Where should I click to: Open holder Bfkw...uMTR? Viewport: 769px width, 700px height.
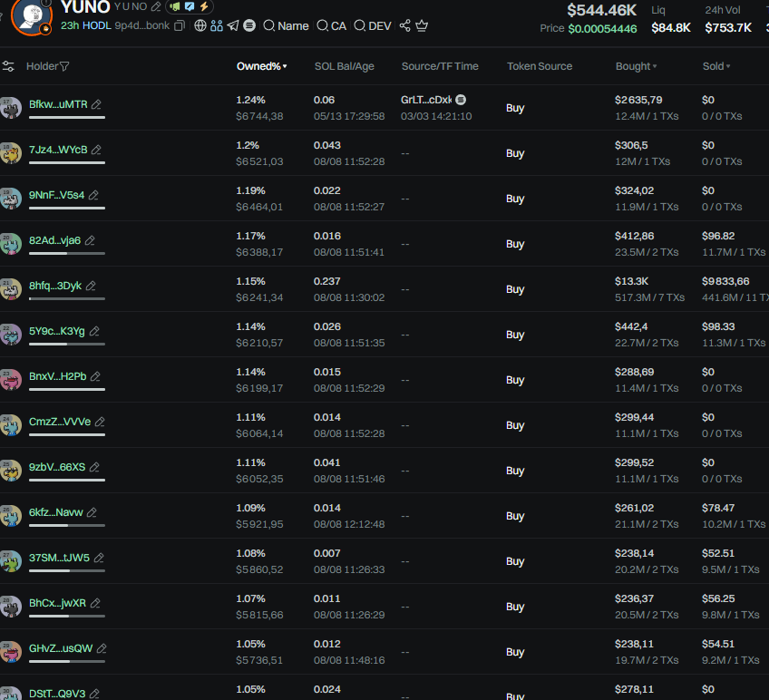point(58,104)
